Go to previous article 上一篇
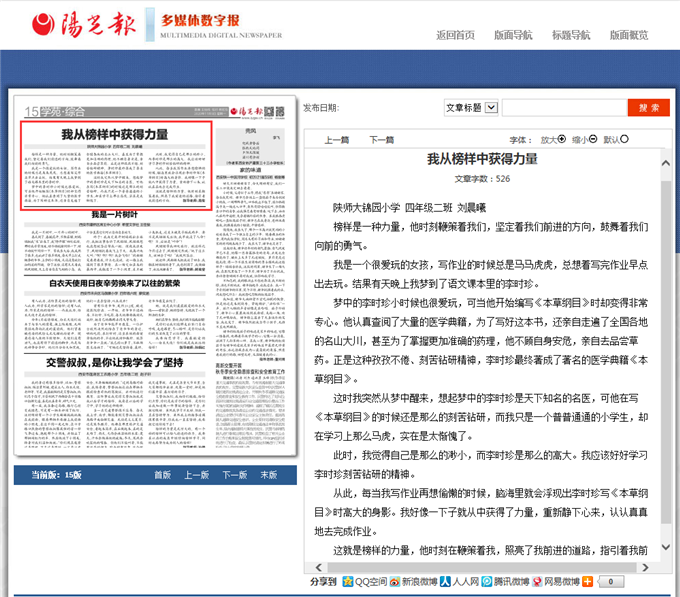680x597 pixels. click(x=337, y=140)
